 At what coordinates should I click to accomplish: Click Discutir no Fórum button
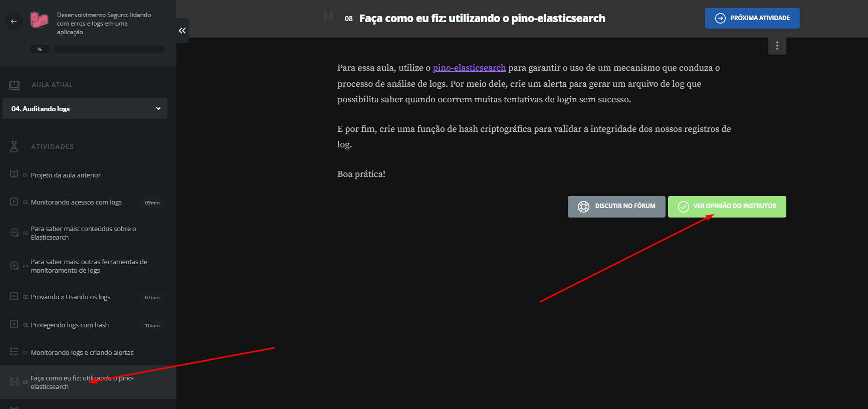tap(616, 207)
